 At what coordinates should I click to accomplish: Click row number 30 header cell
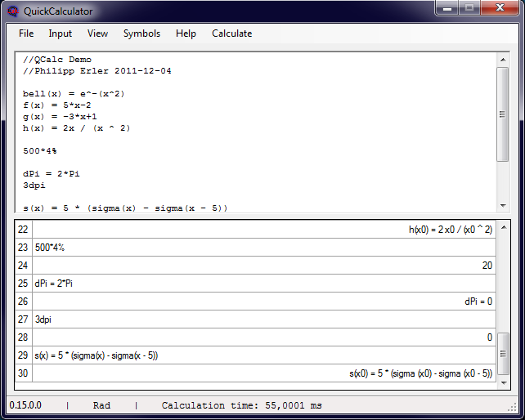[x=23, y=373]
